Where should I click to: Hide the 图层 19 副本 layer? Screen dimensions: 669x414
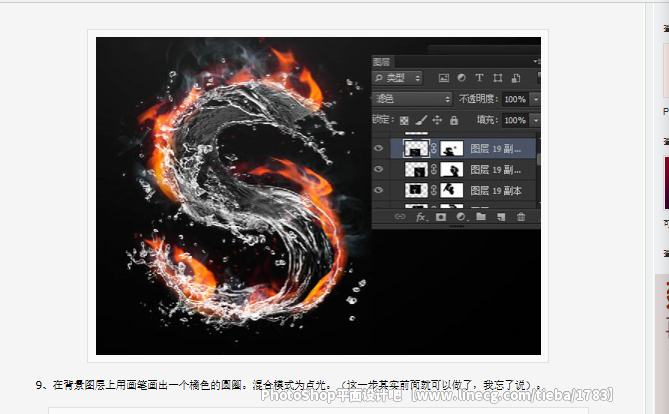tap(378, 190)
